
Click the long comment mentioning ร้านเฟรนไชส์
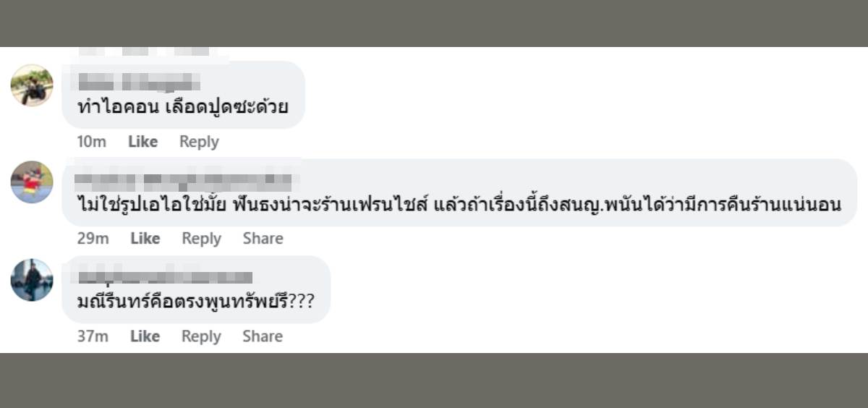click(459, 205)
